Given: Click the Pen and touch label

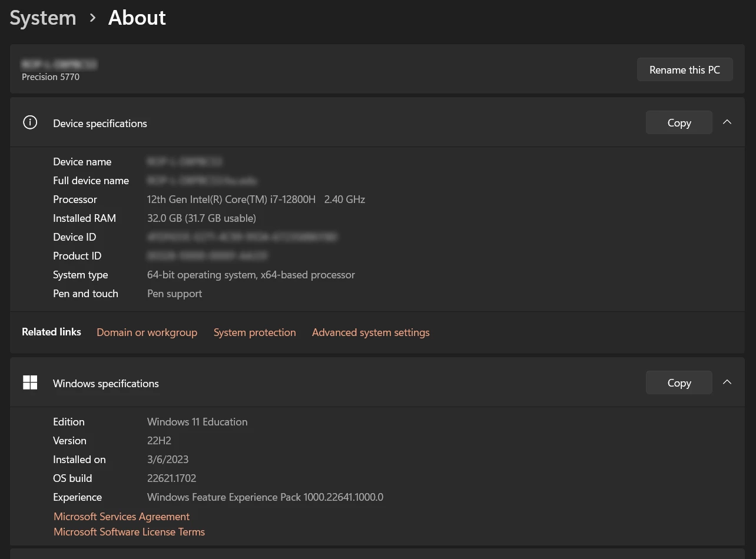Looking at the screenshot, I should coord(85,294).
